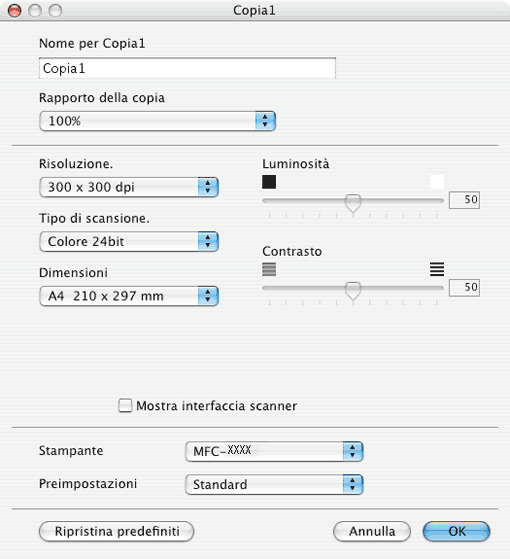Click the black dark-brightness icon under Luminosità

click(x=269, y=182)
